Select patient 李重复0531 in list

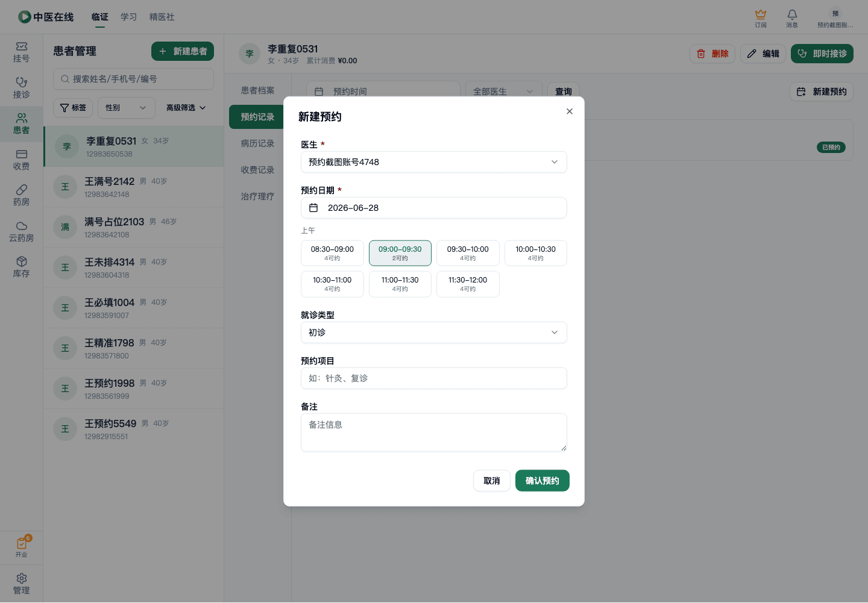click(133, 147)
